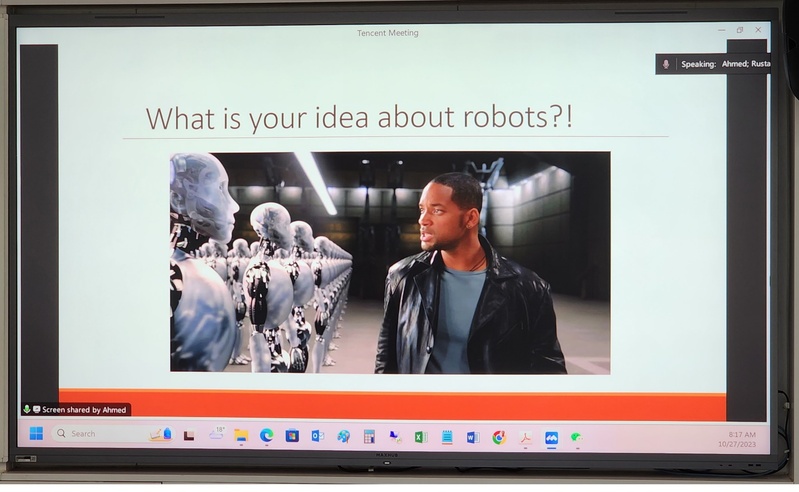Screen dimensions: 799x492
Task: Click the microphone icon beside Speaking
Action: point(666,64)
